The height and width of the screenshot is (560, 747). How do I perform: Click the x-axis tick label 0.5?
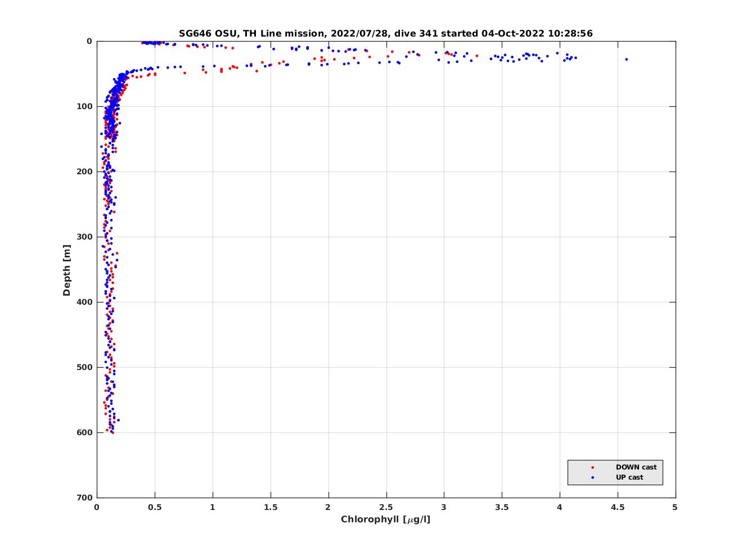coord(155,507)
